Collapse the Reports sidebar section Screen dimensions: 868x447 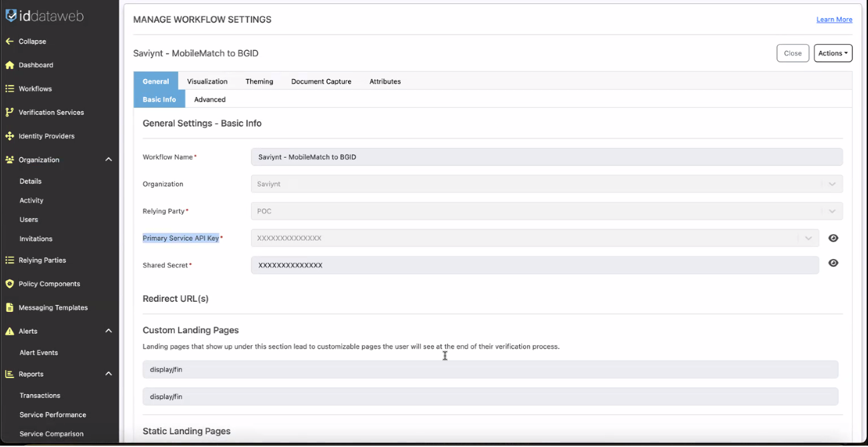pos(108,374)
